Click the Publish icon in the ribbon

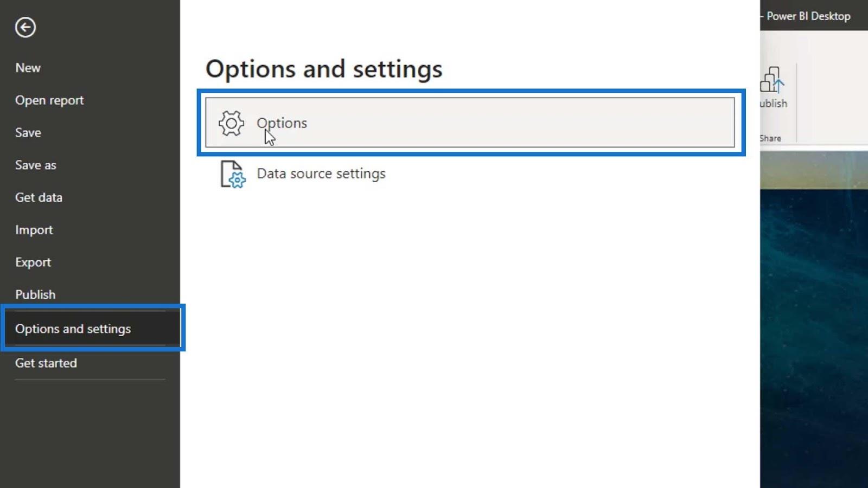click(x=773, y=80)
